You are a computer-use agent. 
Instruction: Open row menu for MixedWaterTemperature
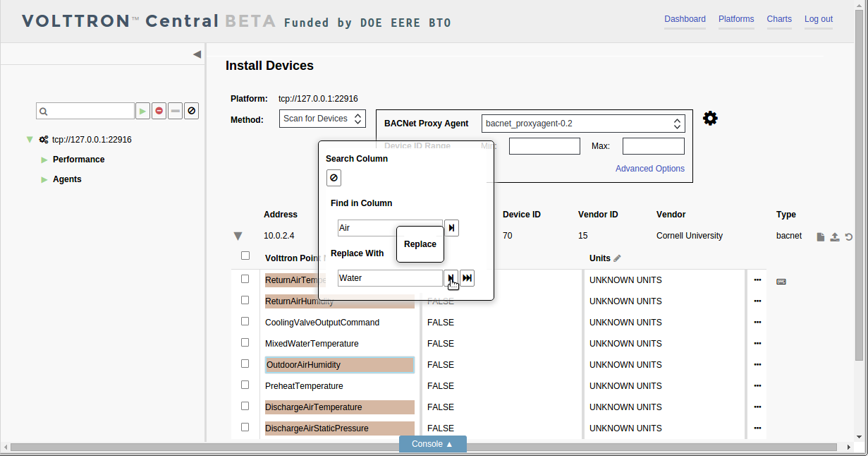757,344
